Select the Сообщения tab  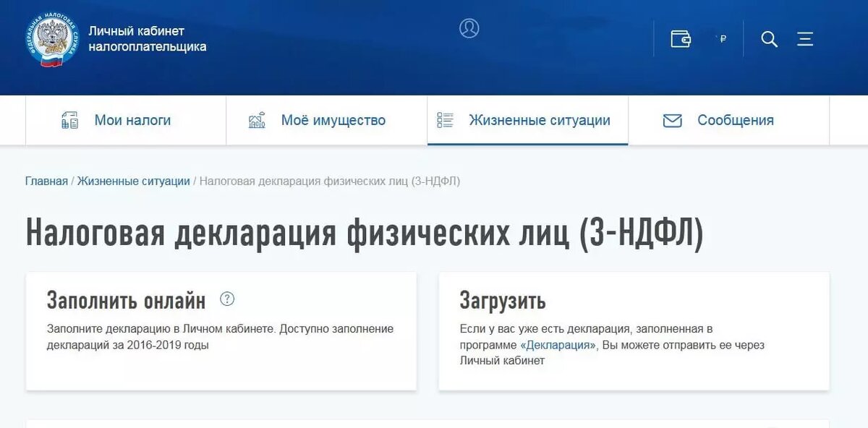736,120
